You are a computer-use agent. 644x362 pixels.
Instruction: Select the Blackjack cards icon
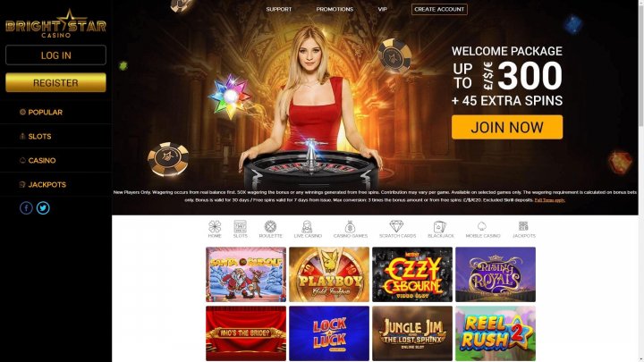pyautogui.click(x=440, y=226)
